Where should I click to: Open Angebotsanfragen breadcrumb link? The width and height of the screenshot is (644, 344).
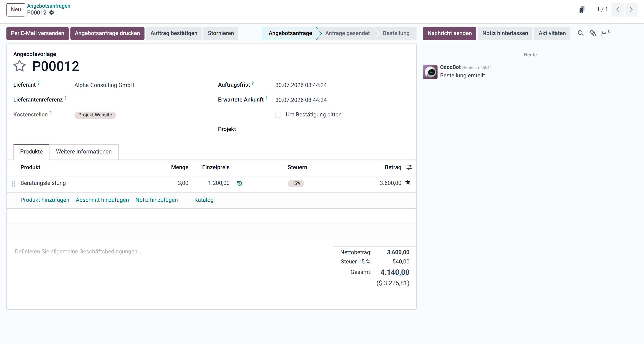point(49,6)
